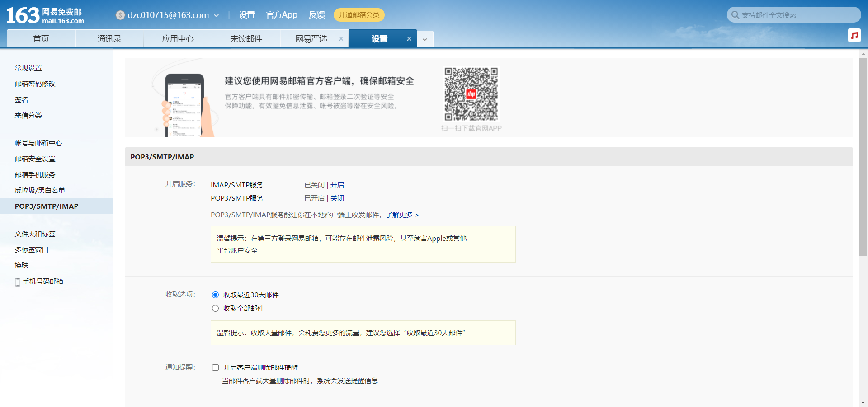Viewport: 868px width, 407px height.
Task: Open 帐号与邮箱中心 in the sidebar
Action: (38, 143)
